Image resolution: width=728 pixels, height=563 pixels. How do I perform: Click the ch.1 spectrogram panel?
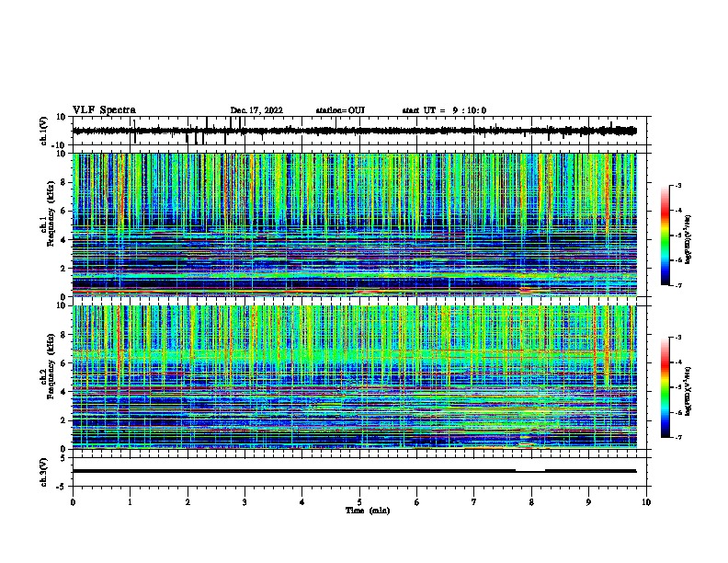tap(354, 224)
